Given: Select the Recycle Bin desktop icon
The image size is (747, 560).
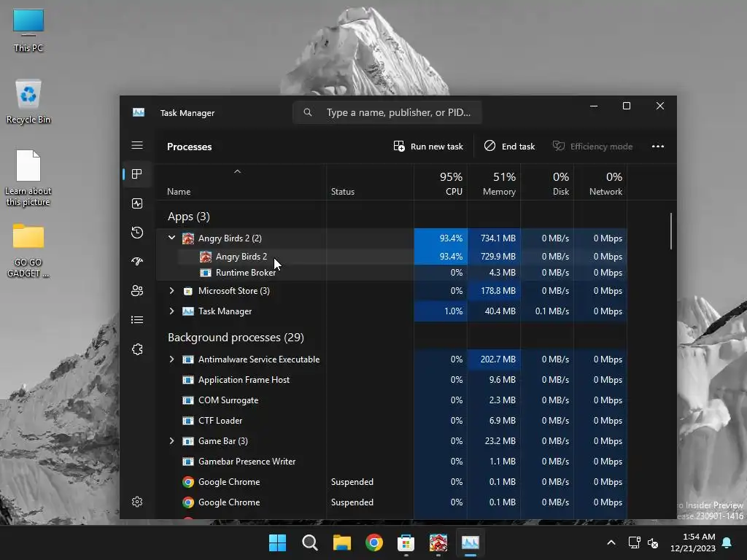Looking at the screenshot, I should coord(28,101).
